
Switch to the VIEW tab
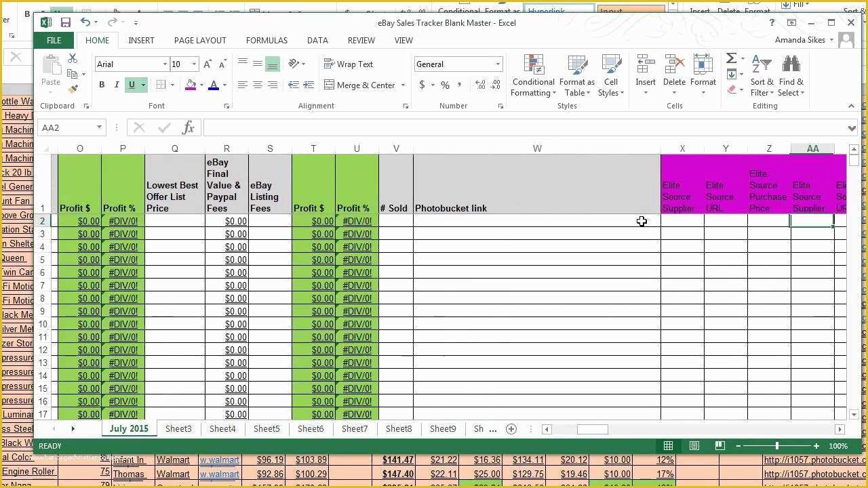coord(403,41)
